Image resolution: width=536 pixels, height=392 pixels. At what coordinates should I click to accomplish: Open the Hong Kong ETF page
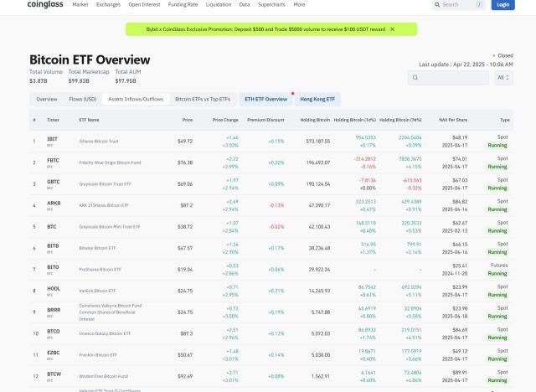click(x=318, y=99)
